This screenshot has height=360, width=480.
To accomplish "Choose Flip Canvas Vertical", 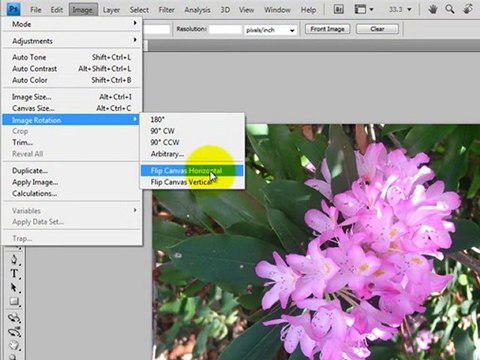I will point(192,182).
